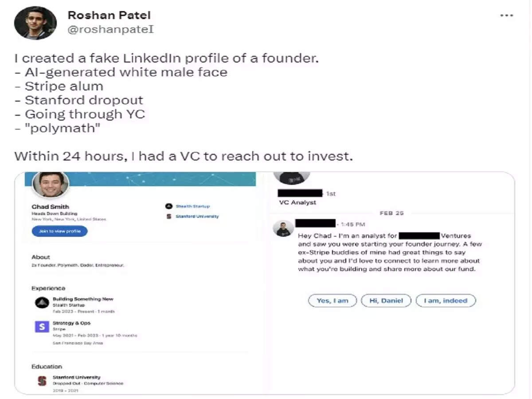Click the Stealth Startup logo under Experience
532x399 pixels.
pyautogui.click(x=42, y=303)
